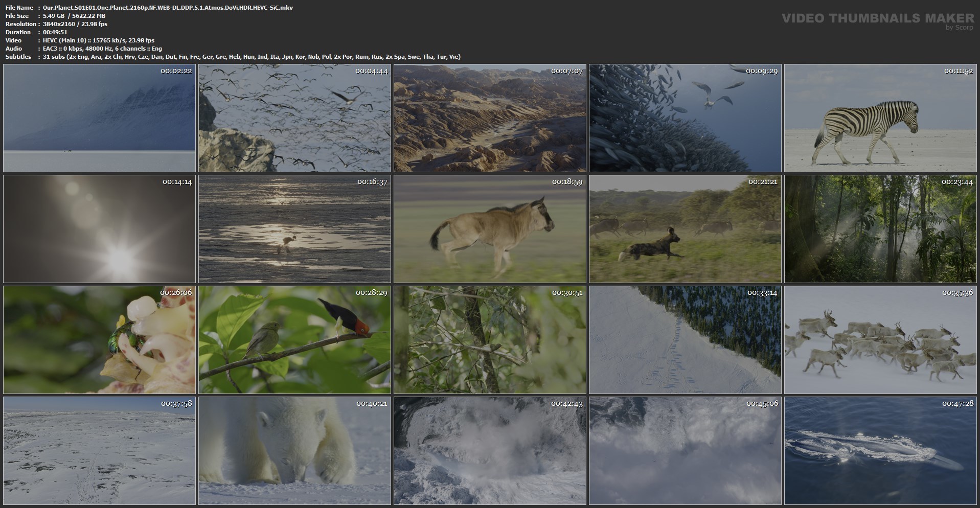Click the 00:02:22 timestamp label
Viewport: 980px width, 508px height.
pyautogui.click(x=176, y=71)
